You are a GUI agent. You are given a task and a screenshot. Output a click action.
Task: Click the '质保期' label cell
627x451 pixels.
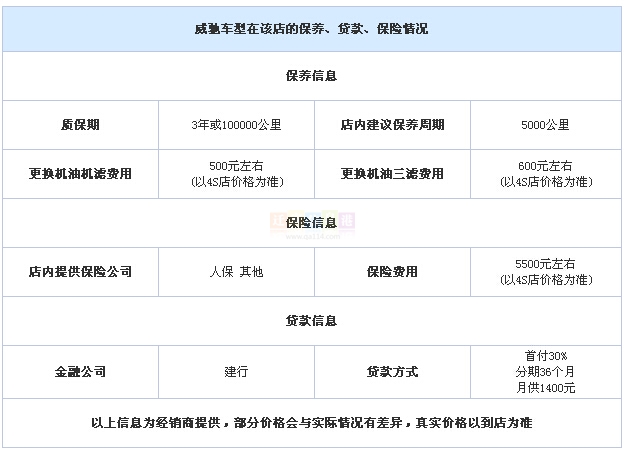pos(80,125)
